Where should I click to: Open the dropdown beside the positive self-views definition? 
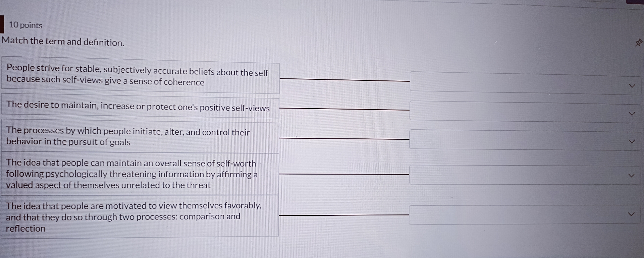632,114
